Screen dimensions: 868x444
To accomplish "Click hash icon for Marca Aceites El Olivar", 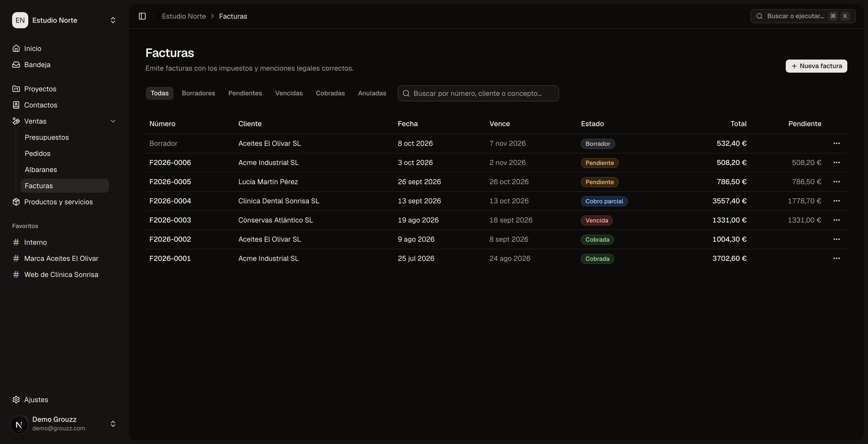I will tap(16, 259).
